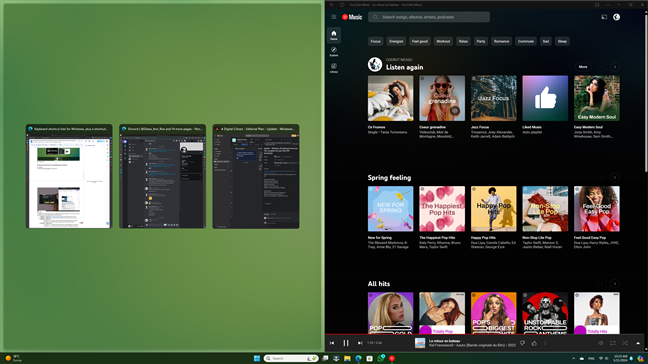Screen dimensions: 648x364
Task: Open the account avatar menu
Action: pyautogui.click(x=616, y=17)
